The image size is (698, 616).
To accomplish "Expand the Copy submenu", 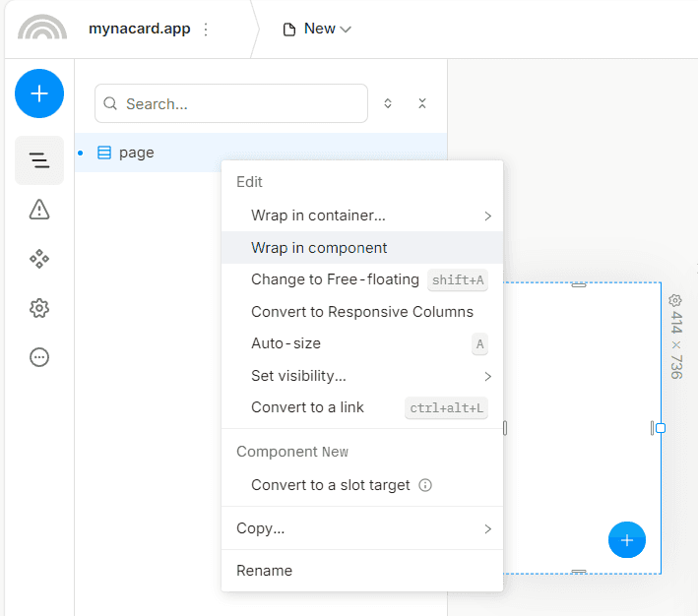I will (362, 528).
